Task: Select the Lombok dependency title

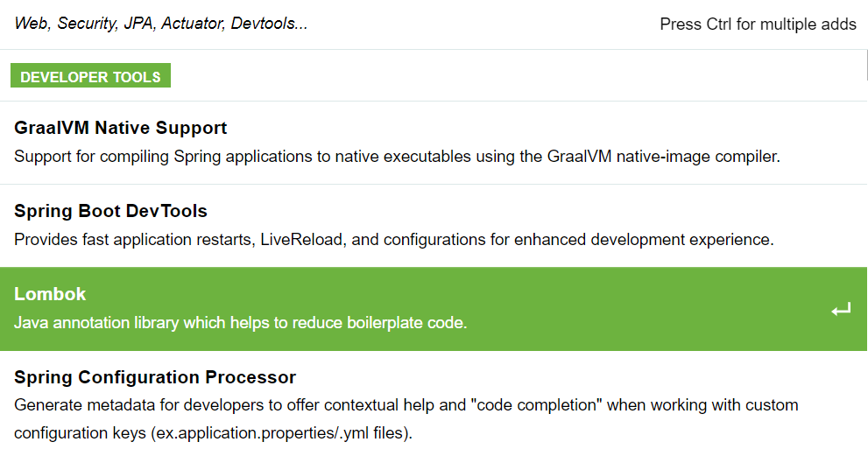Action: pyautogui.click(x=50, y=294)
